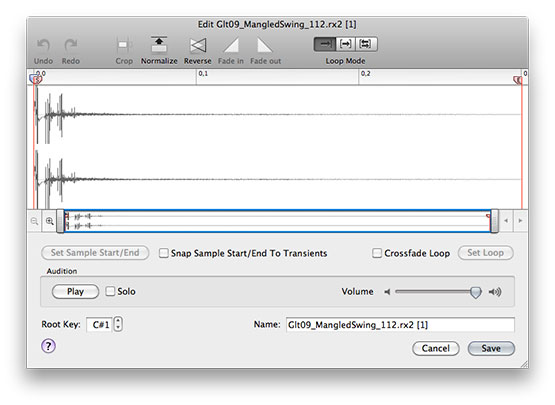Enable the Crossfade Loop checkbox
Image resolution: width=555 pixels, height=405 pixels.
(x=377, y=253)
